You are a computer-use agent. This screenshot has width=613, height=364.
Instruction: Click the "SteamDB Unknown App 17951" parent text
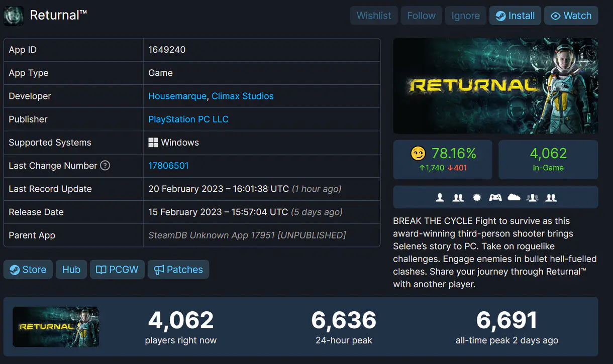[212, 235]
